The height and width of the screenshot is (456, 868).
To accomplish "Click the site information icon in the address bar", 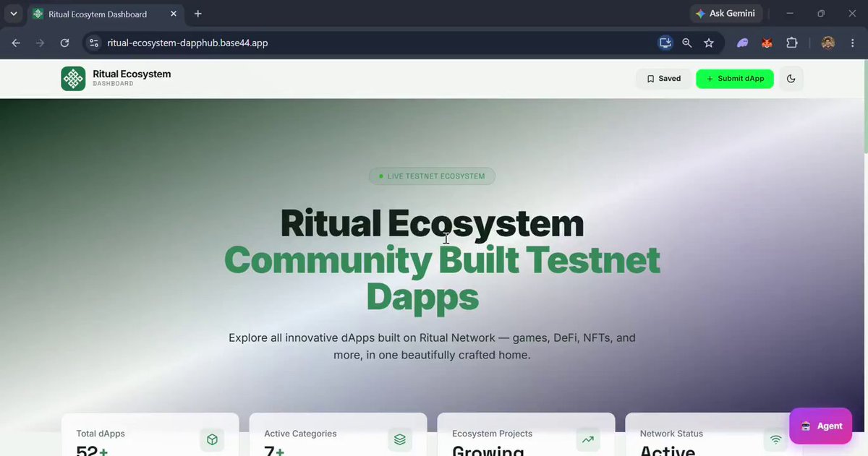I will [93, 43].
